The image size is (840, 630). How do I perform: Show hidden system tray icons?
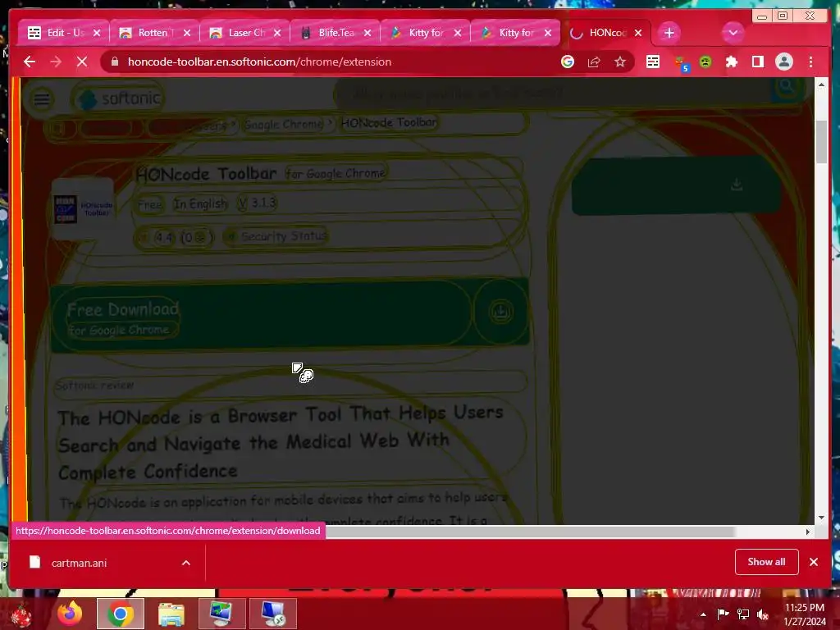pyautogui.click(x=703, y=614)
